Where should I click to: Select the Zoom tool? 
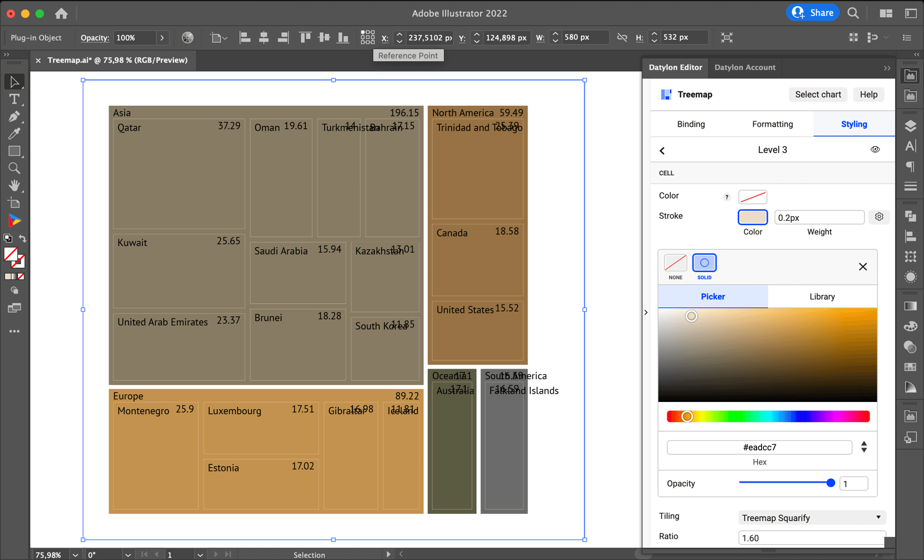click(x=14, y=168)
